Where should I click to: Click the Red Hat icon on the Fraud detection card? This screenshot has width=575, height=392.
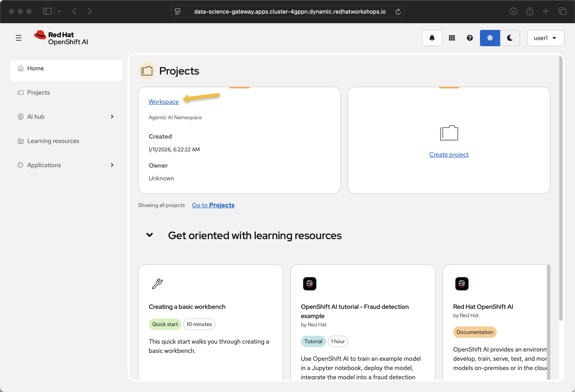[309, 284]
